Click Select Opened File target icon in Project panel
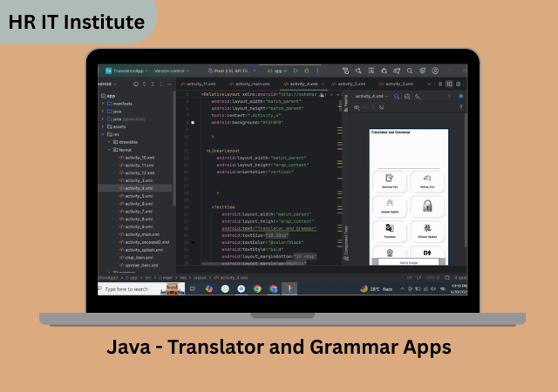This screenshot has height=392, width=558. click(136, 84)
